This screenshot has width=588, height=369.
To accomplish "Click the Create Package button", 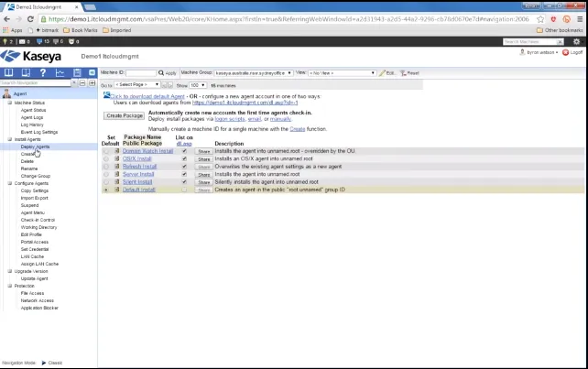I will click(x=125, y=115).
